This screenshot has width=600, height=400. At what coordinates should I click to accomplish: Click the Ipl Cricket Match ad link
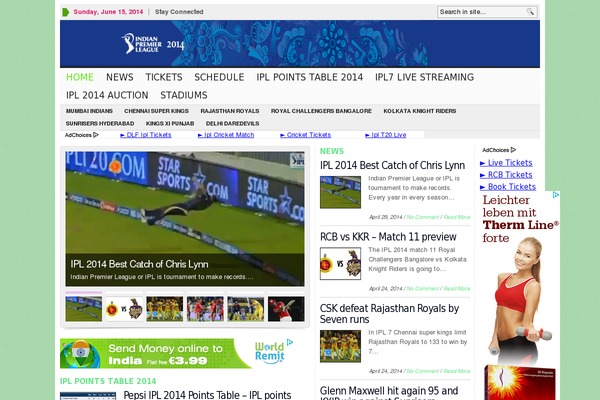226,135
